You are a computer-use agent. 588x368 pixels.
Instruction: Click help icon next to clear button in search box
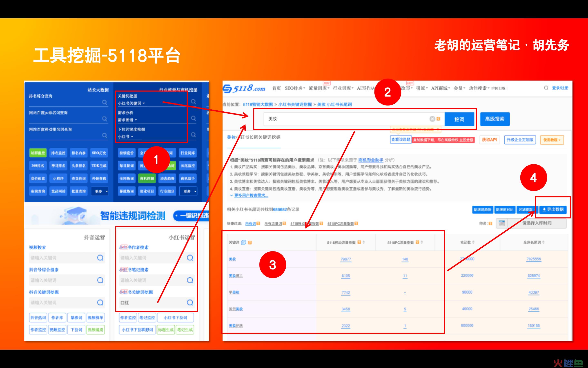(x=438, y=119)
